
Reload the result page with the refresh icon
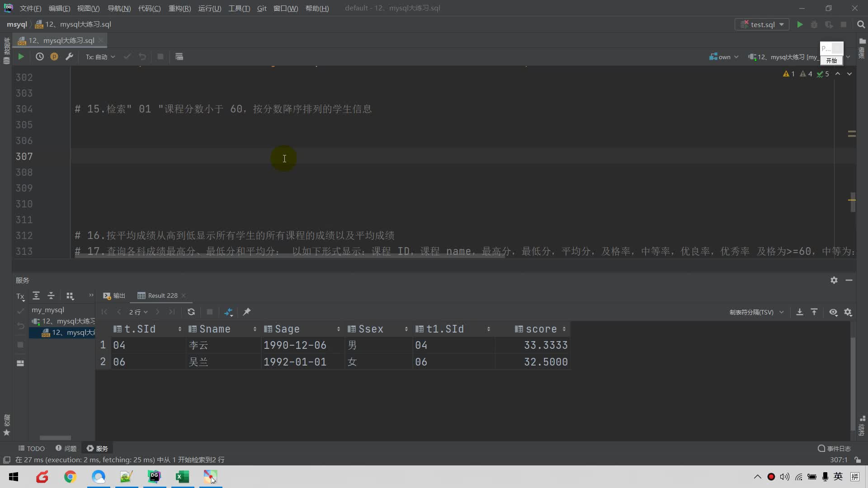click(191, 312)
